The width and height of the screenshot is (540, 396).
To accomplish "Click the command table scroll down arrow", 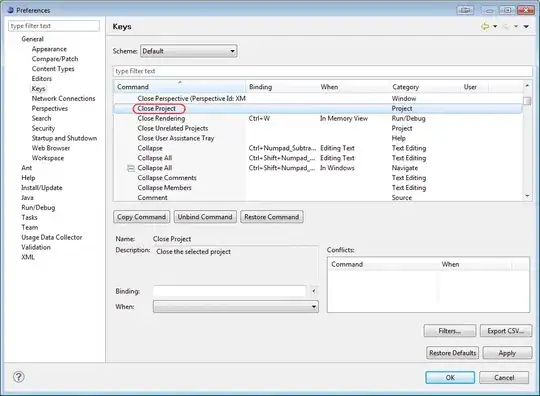I will (527, 196).
